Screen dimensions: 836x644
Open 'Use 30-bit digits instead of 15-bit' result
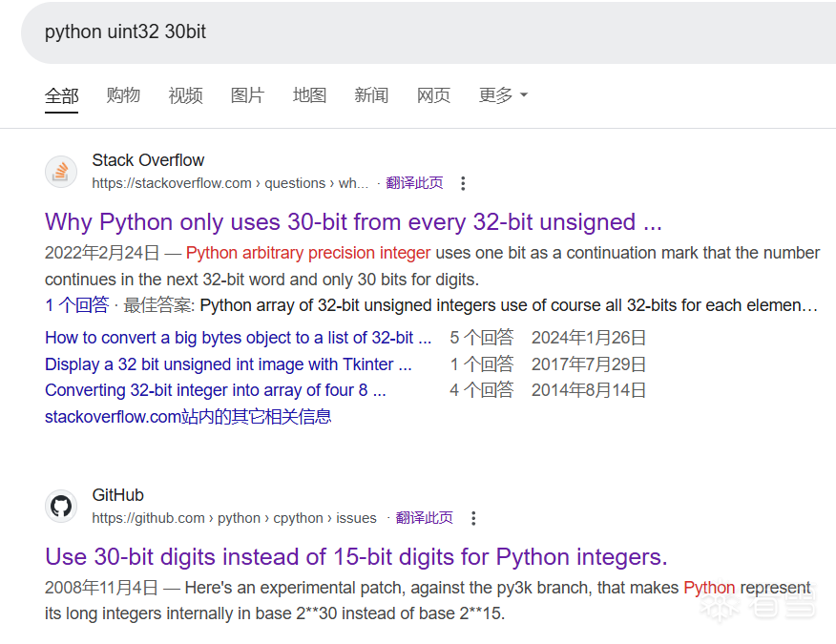pyautogui.click(x=356, y=556)
